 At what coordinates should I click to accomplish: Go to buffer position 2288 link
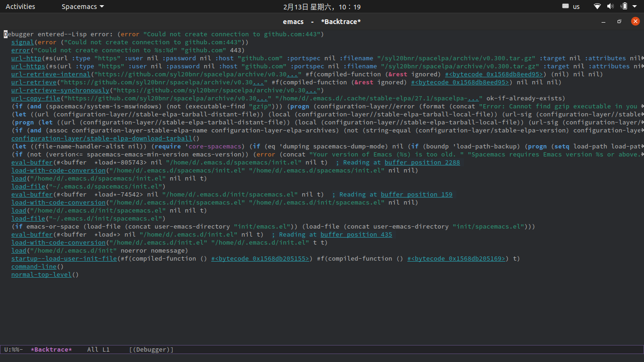coord(422,162)
